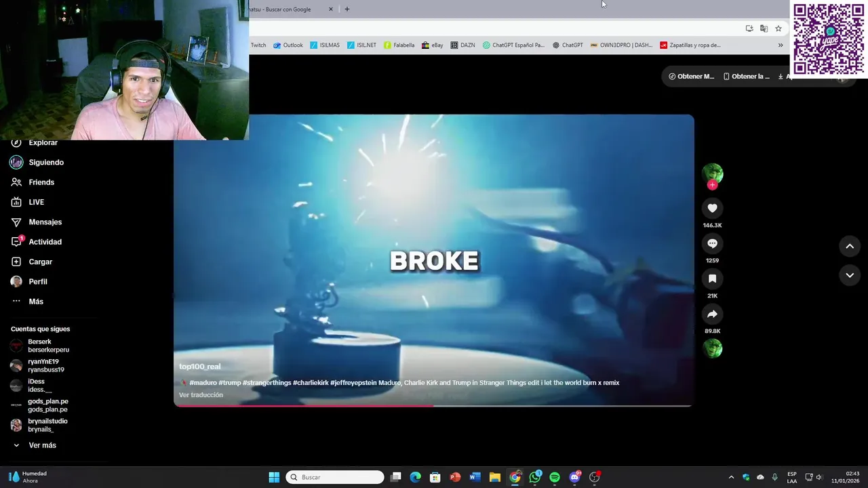
Task: Open the eBay bookmark
Action: click(x=432, y=45)
